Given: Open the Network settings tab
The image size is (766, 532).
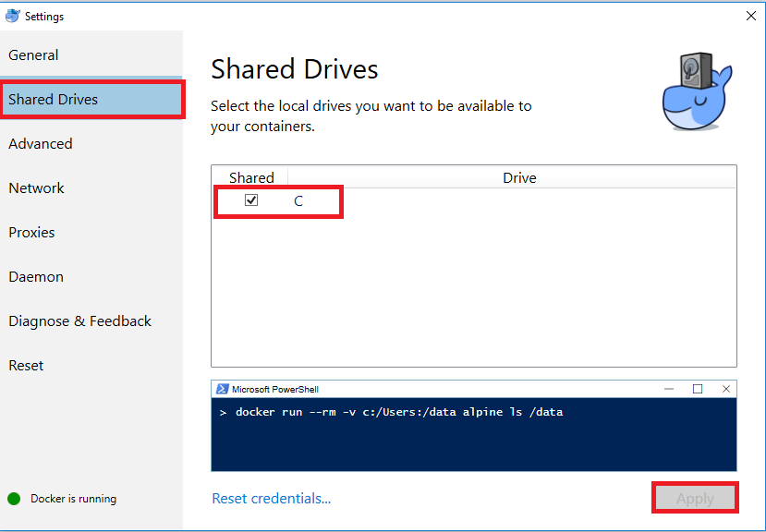Looking at the screenshot, I should (36, 188).
